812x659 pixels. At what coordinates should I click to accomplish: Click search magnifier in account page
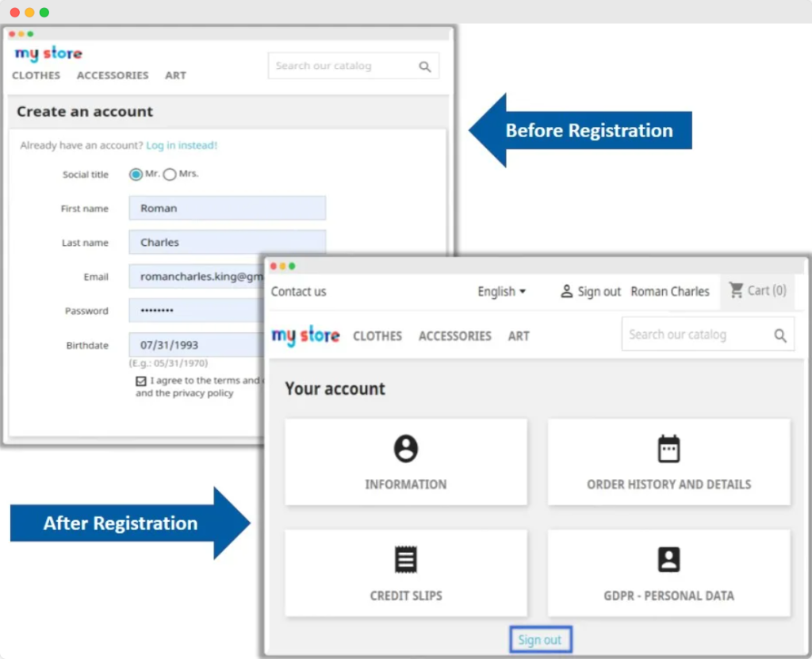(x=780, y=335)
